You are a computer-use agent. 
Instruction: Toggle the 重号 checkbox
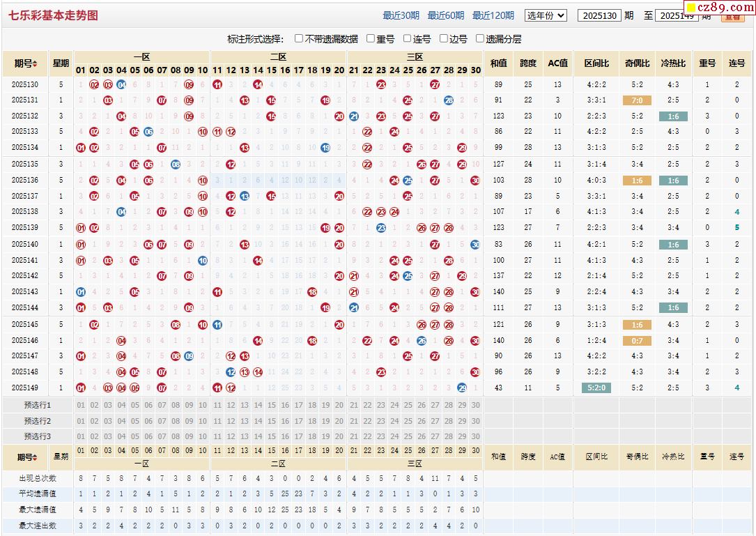pos(371,39)
